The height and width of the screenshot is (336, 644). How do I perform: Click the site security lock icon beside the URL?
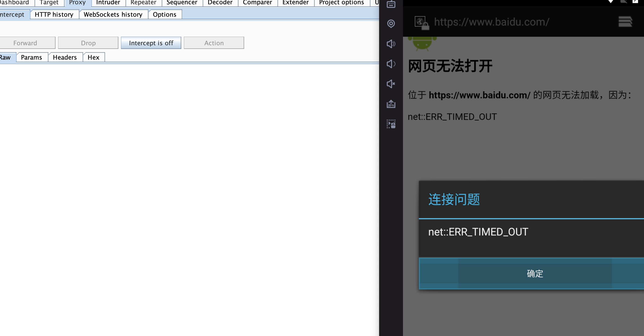[x=422, y=23]
